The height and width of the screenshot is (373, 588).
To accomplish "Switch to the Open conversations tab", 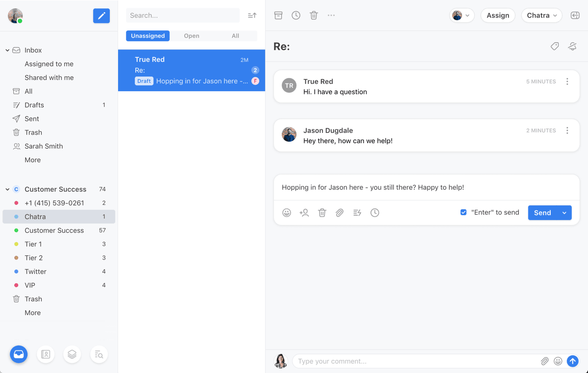I will [191, 35].
